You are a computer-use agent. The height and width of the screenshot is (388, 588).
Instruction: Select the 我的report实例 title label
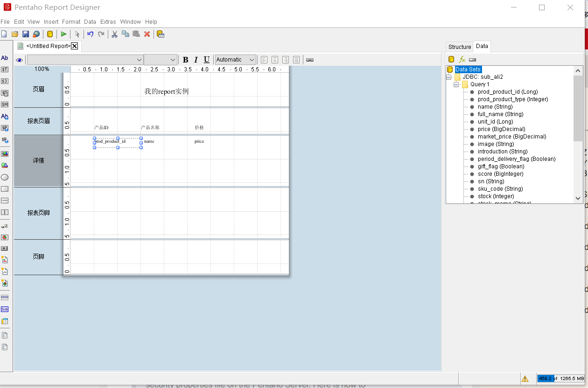click(x=167, y=91)
